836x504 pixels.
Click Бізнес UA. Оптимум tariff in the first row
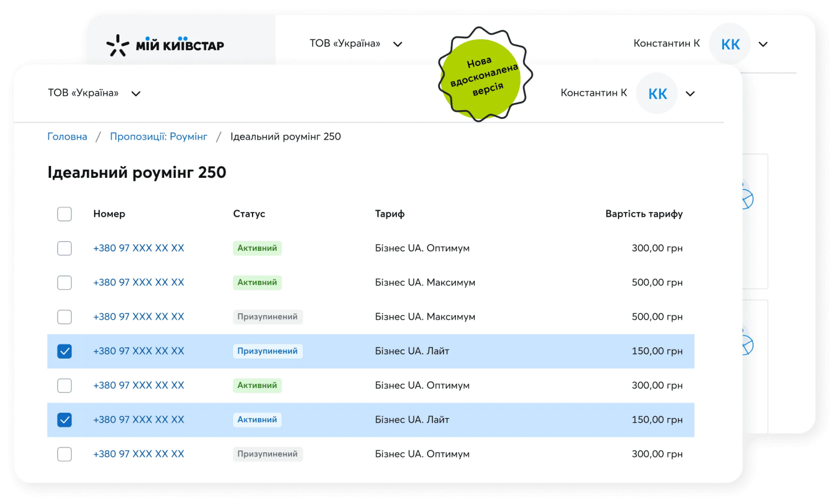[x=422, y=248]
